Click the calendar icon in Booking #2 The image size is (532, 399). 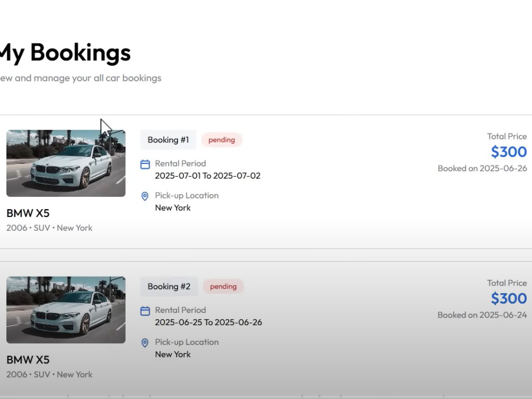[145, 311]
